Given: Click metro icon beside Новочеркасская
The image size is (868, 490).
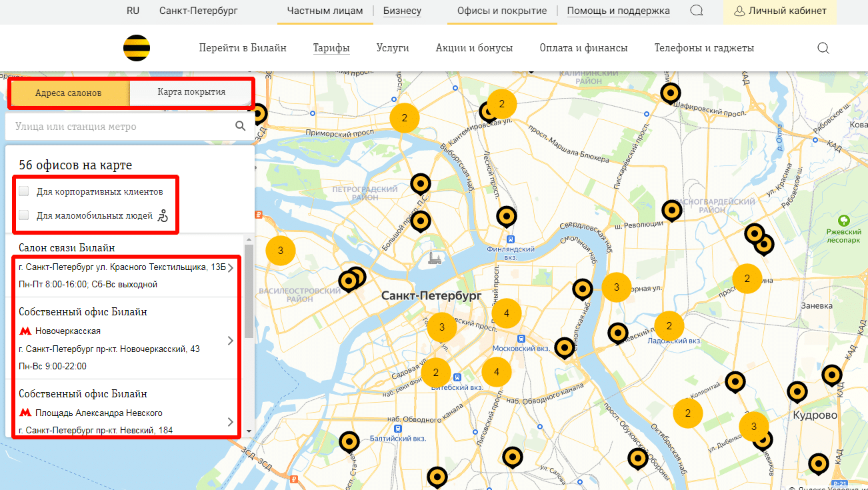Looking at the screenshot, I should tap(25, 331).
